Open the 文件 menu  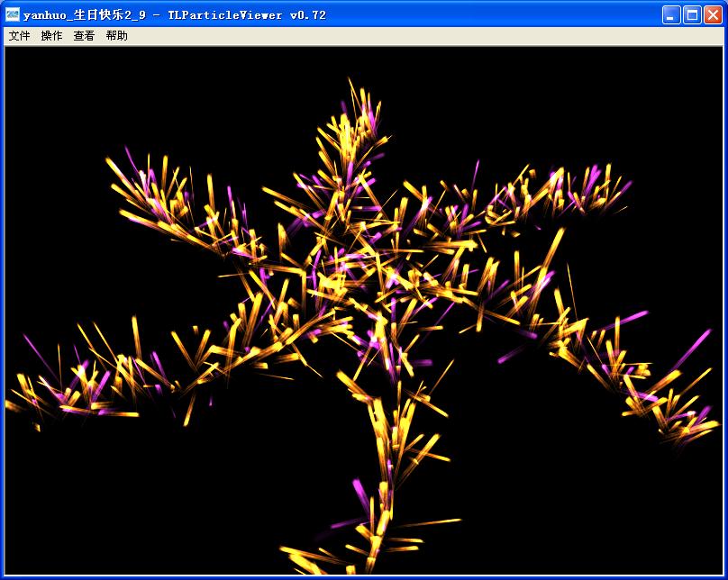(x=20, y=36)
